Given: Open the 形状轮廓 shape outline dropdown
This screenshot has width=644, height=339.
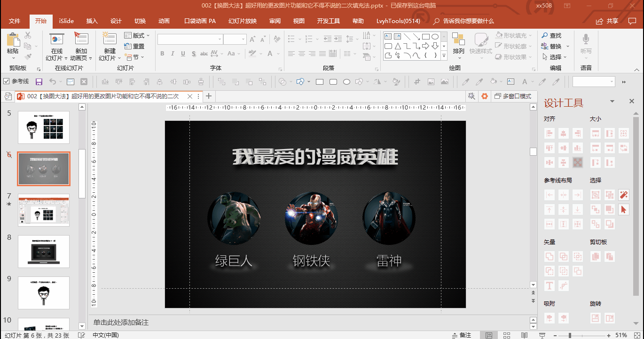Looking at the screenshot, I should point(514,46).
